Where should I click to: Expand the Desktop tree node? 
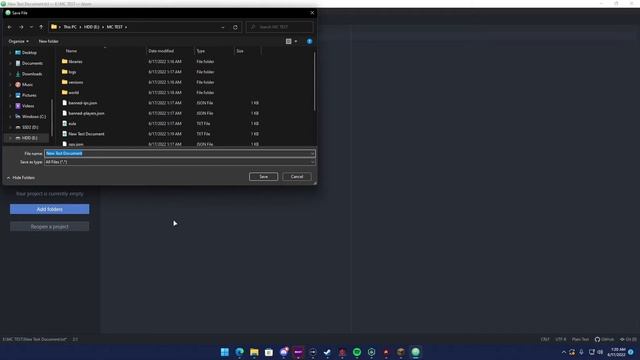[10, 53]
